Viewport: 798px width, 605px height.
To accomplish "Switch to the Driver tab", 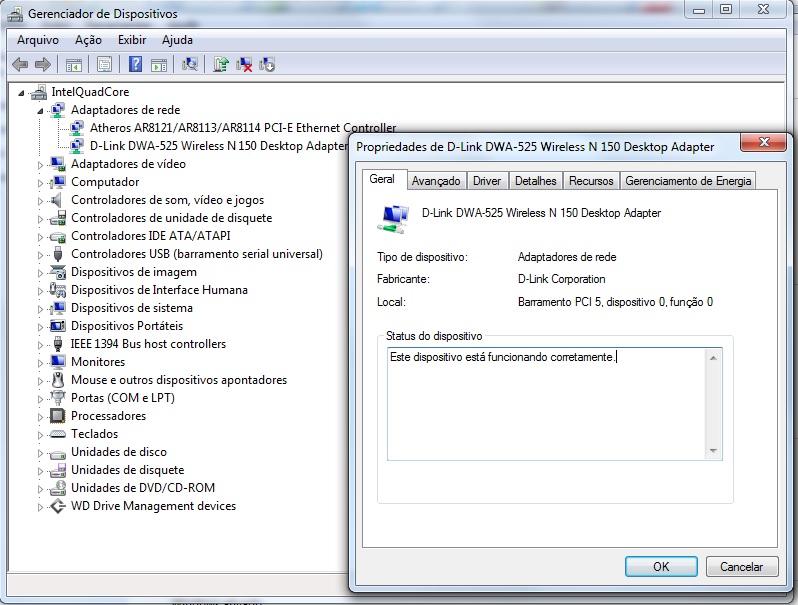I will click(487, 181).
